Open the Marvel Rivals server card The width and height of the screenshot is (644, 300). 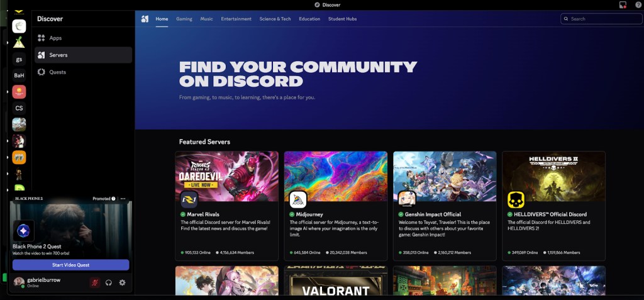(x=226, y=206)
